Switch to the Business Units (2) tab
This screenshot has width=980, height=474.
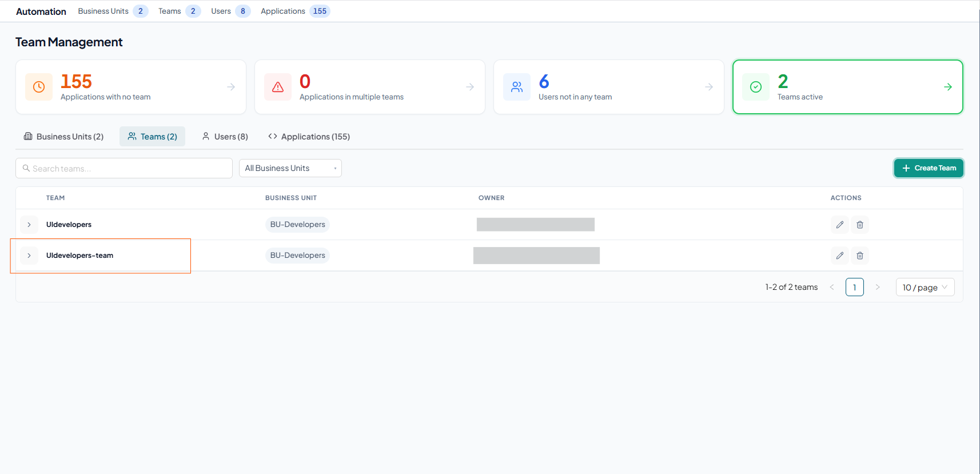(64, 137)
